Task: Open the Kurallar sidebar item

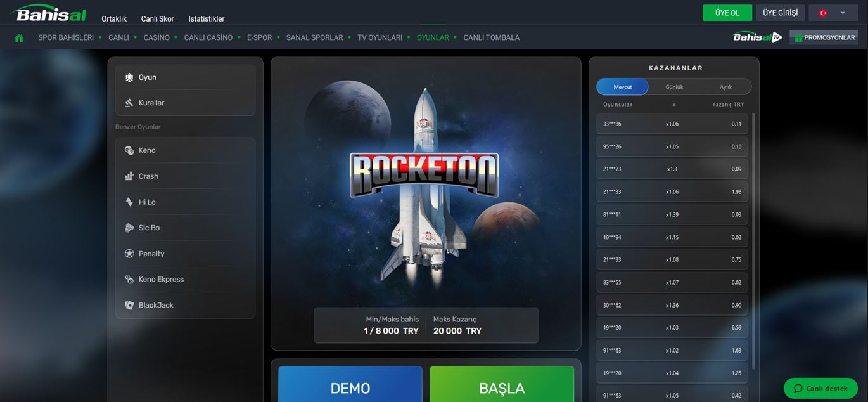Action: click(x=186, y=103)
